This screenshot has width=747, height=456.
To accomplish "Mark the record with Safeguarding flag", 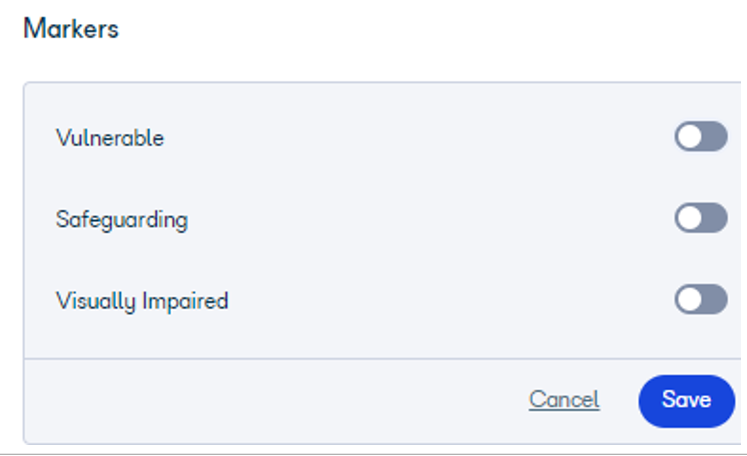I will [x=700, y=218].
